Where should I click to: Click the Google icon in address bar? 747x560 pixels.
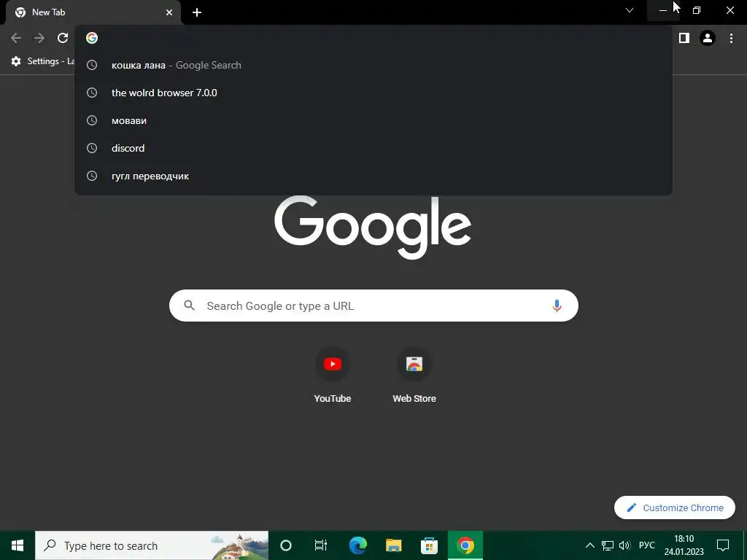click(x=92, y=38)
